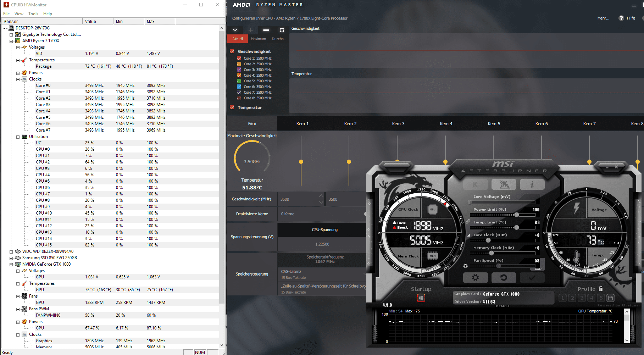
Task: Select Afterburner profile slot 1
Action: pyautogui.click(x=562, y=298)
